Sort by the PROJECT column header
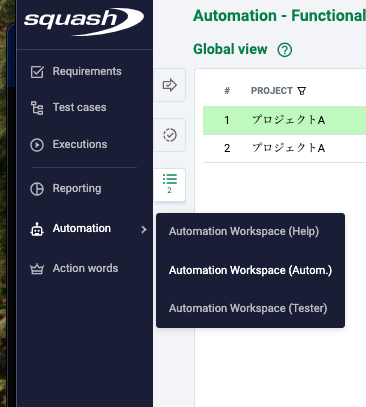 pyautogui.click(x=272, y=91)
